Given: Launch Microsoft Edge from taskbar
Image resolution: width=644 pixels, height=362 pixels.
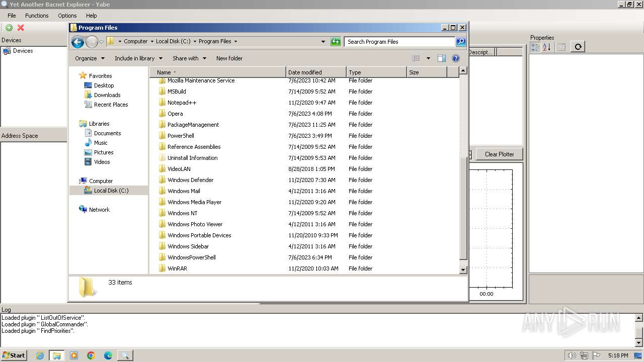Looking at the screenshot, I should [108, 355].
